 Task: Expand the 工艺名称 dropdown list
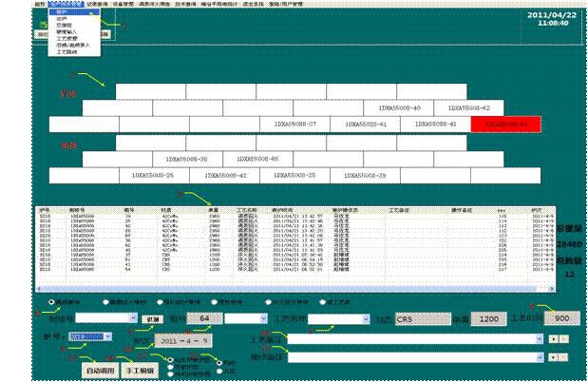click(366, 319)
